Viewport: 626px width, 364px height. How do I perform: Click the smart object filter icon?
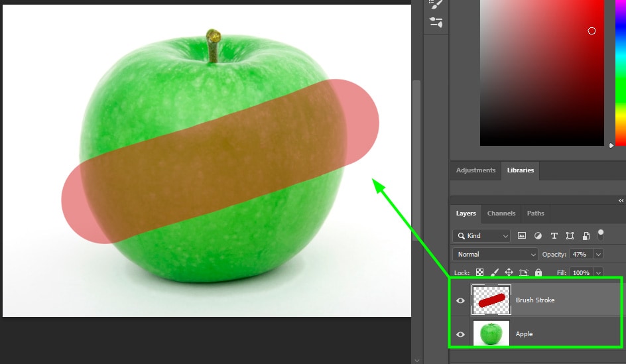(x=586, y=236)
